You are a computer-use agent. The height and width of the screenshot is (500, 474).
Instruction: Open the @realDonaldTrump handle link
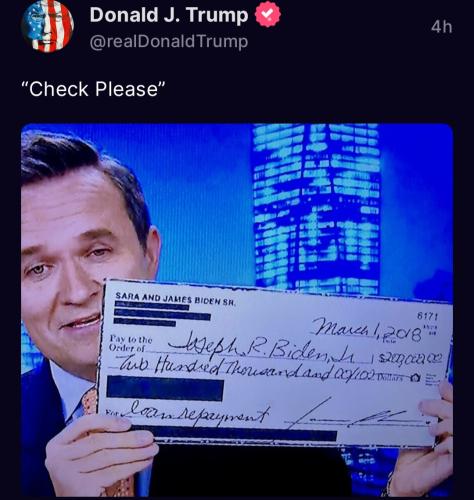click(x=169, y=42)
